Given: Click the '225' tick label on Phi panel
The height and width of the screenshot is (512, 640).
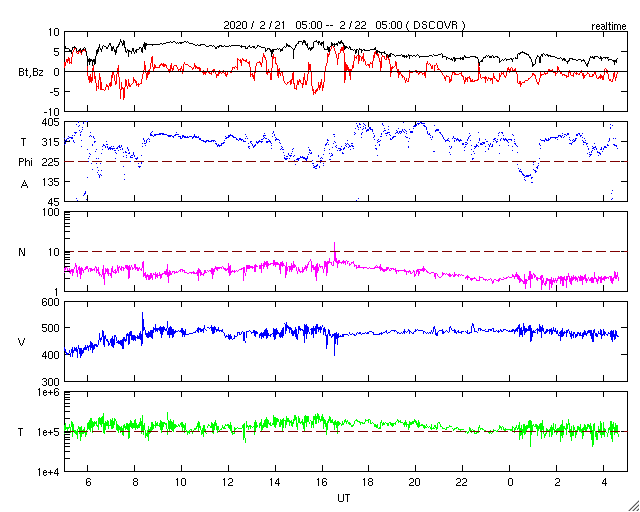Looking at the screenshot, I should [x=51, y=162].
